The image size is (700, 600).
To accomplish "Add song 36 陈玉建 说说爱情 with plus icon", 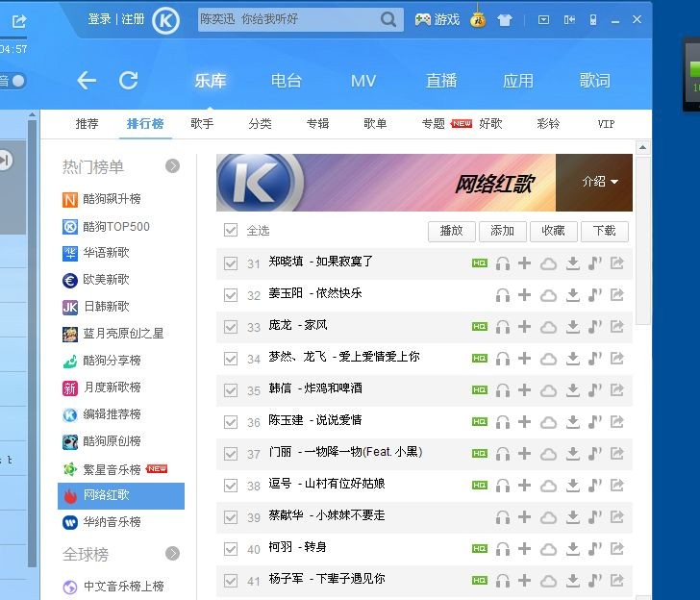I will pos(525,421).
